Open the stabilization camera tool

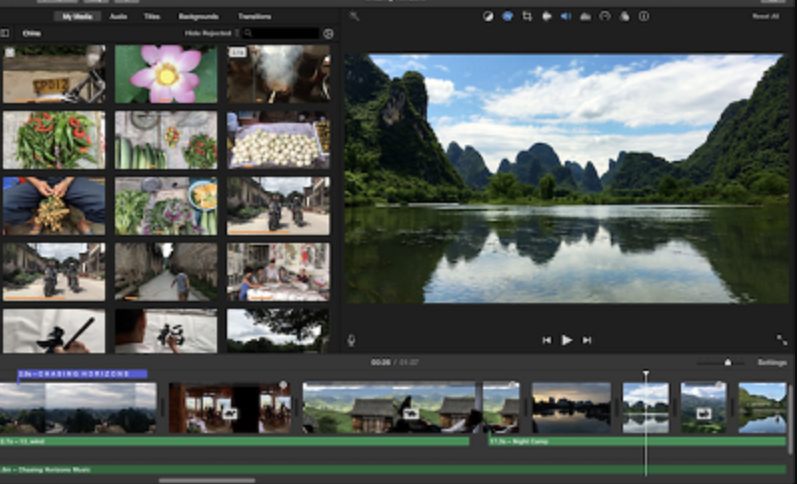(547, 16)
